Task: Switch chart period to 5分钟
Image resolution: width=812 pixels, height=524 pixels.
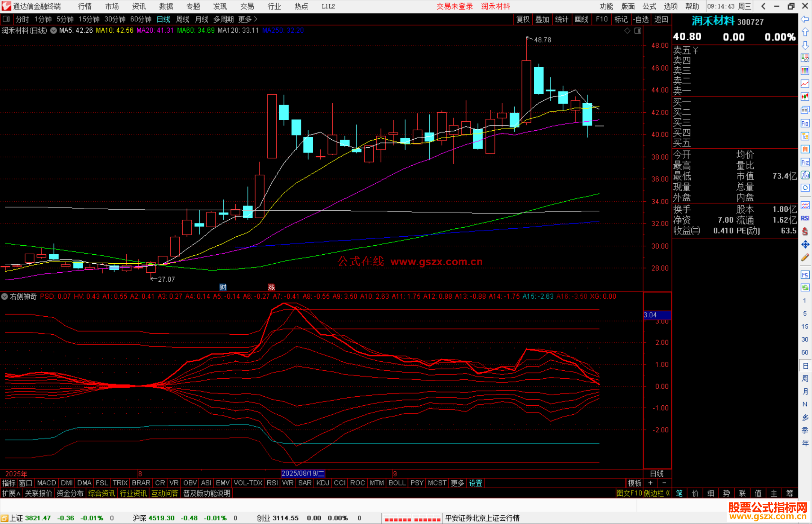Action: (65, 19)
